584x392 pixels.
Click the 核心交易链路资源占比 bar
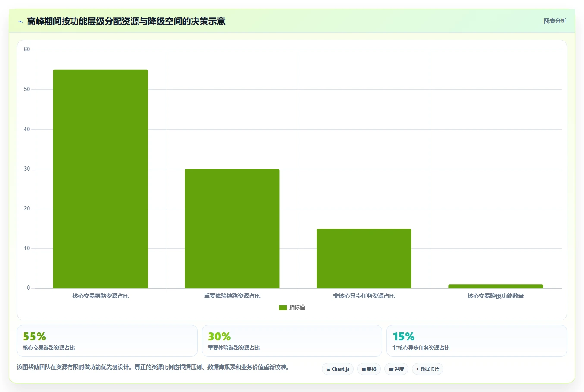click(x=100, y=179)
